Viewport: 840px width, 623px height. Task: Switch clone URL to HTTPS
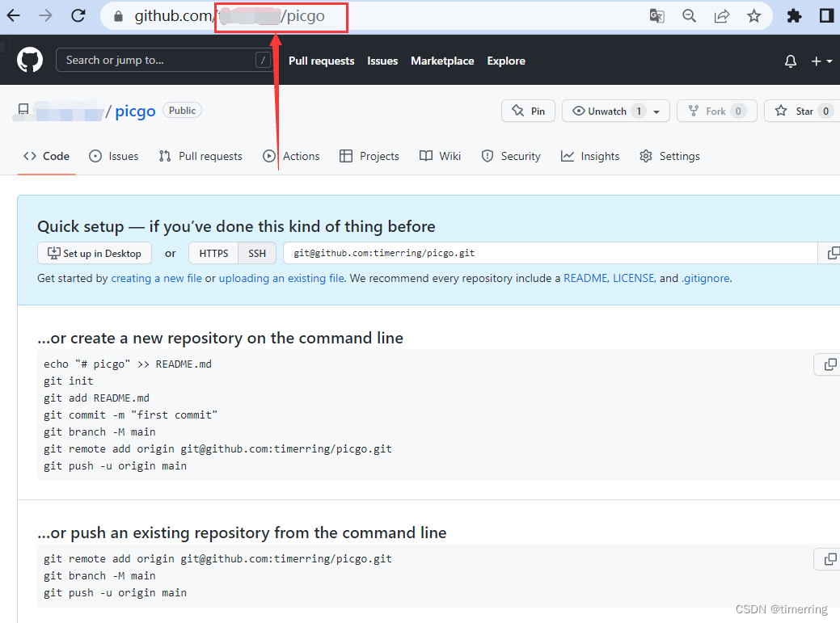[x=213, y=253]
